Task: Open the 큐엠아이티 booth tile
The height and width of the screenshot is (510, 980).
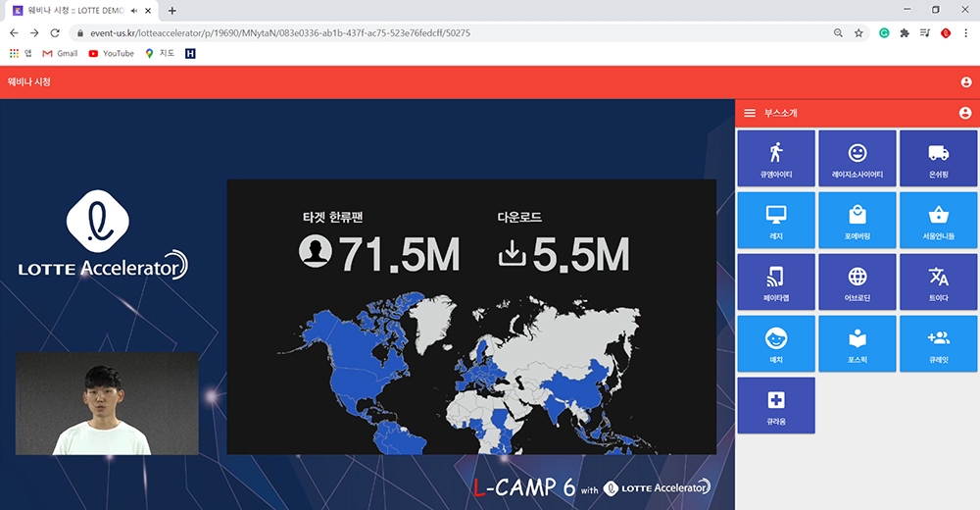Action: [775, 159]
